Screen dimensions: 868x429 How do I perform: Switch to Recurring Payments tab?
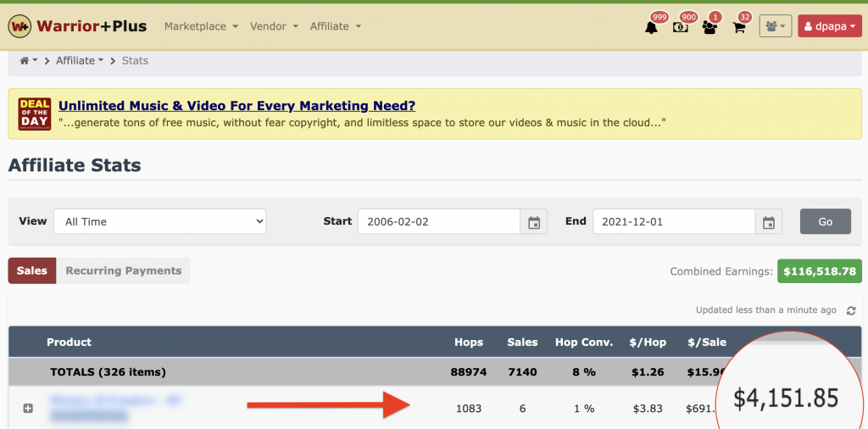(x=124, y=270)
